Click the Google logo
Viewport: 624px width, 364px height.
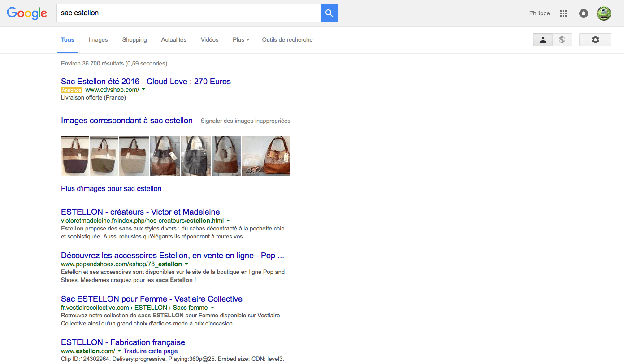tap(27, 13)
